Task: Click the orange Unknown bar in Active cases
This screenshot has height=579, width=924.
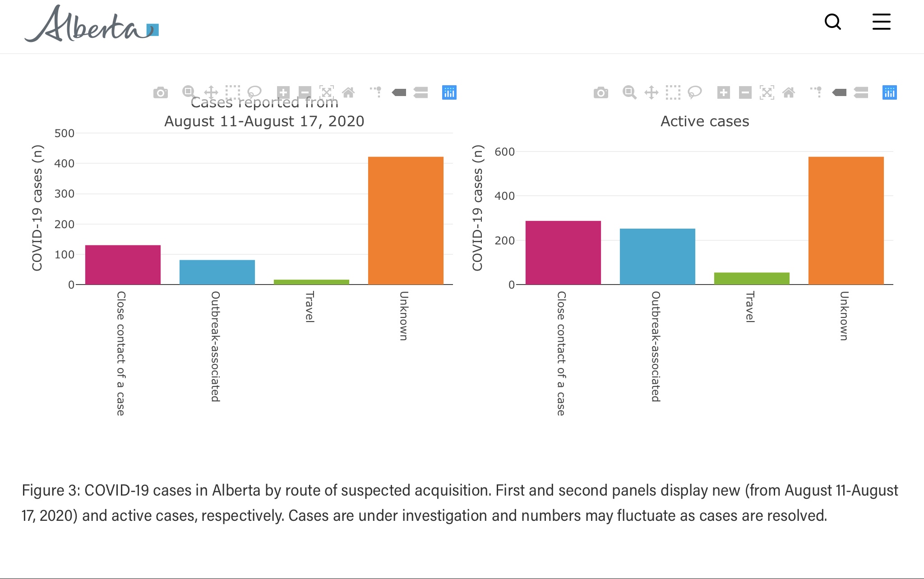Action: pyautogui.click(x=846, y=221)
